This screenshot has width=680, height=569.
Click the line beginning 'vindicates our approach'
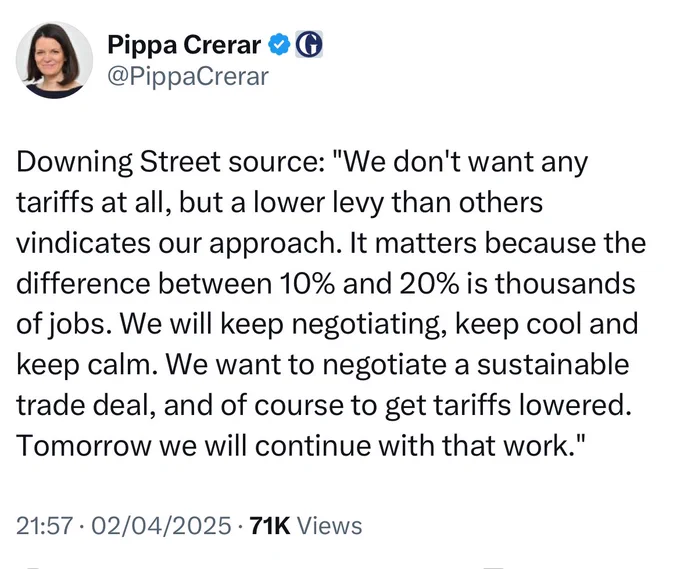click(x=331, y=243)
